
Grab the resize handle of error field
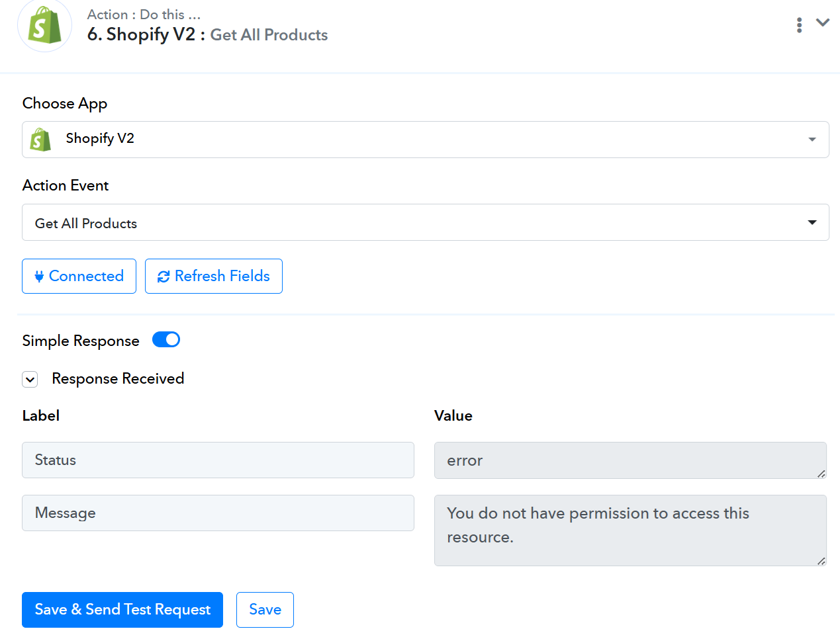(x=821, y=473)
